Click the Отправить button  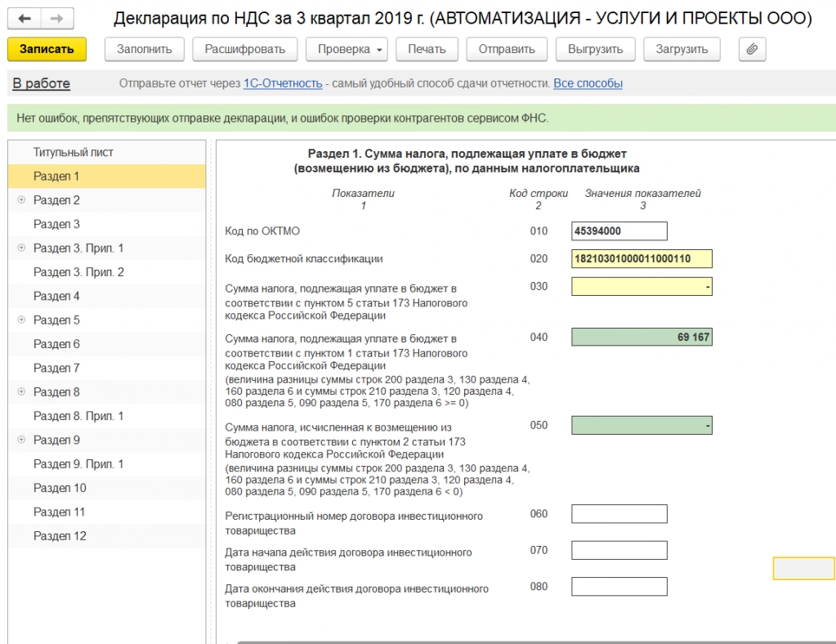[507, 49]
